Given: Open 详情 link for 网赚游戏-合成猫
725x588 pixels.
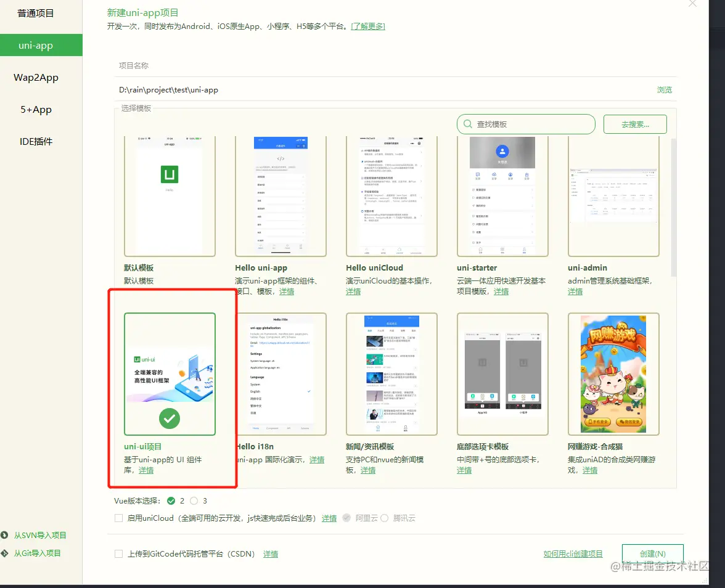Looking at the screenshot, I should (590, 470).
